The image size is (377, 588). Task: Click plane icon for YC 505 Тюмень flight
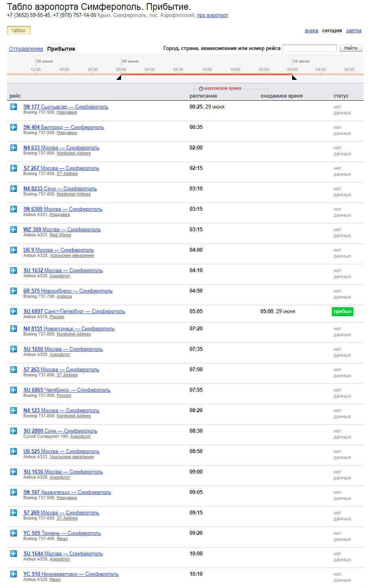click(14, 533)
